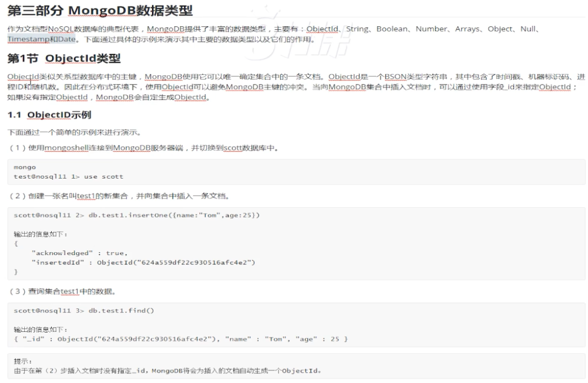Click the highlighted text "Timestamp和Date"
Screen dimensions: 588x383
pos(41,39)
